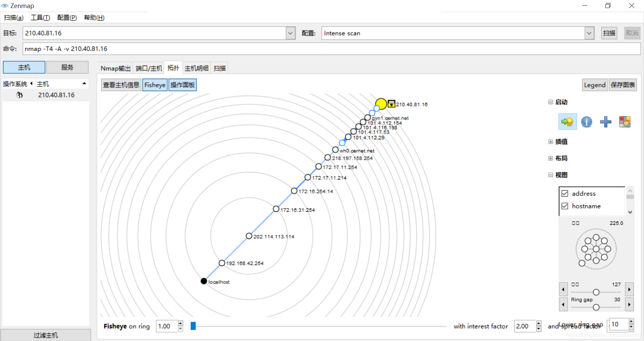644x341 pixels.
Task: Toggle the address view checkbox
Action: (565, 194)
